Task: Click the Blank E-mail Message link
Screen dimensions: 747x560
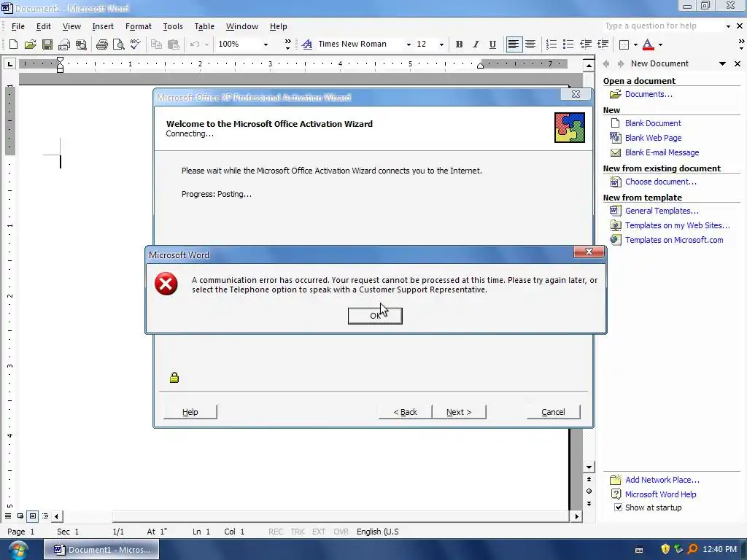Action: (662, 152)
